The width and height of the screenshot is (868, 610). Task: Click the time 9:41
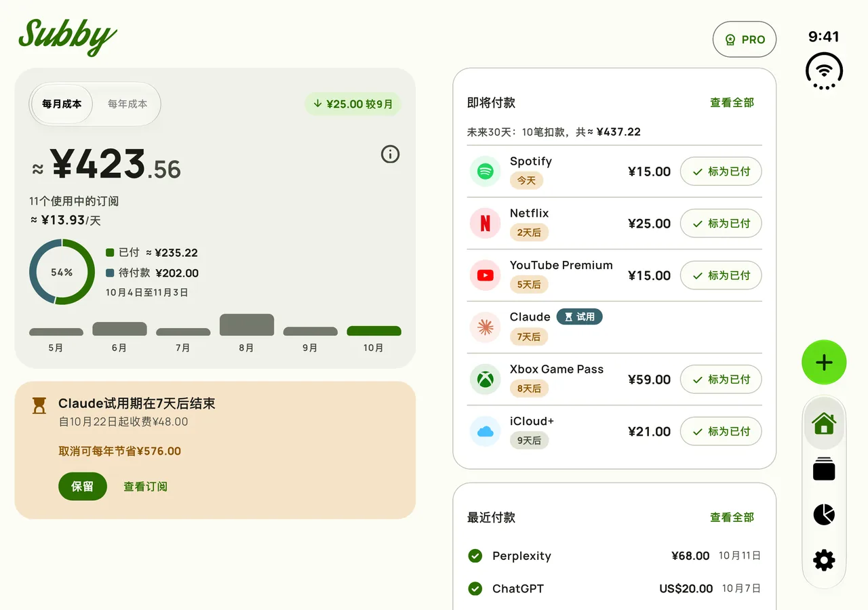pyautogui.click(x=824, y=37)
